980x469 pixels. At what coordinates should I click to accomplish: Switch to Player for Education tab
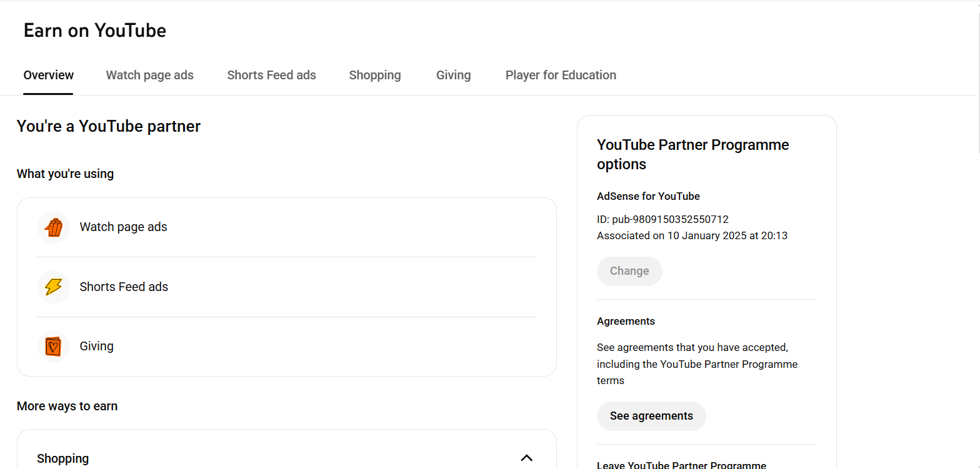(560, 76)
